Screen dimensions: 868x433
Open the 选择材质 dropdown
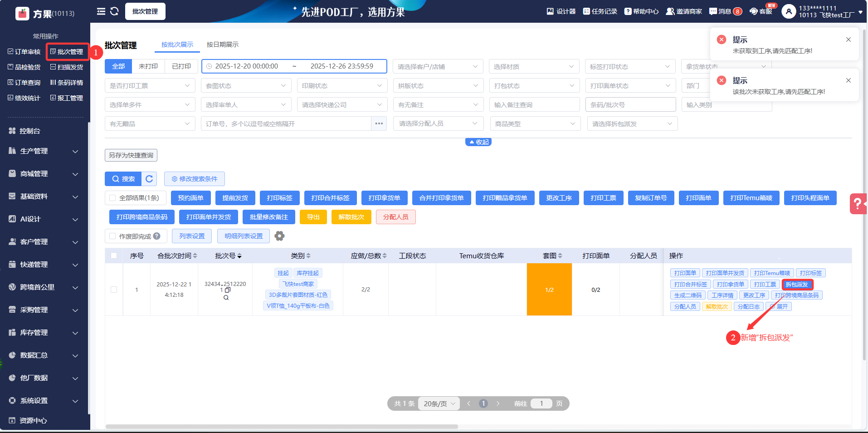[x=534, y=67]
